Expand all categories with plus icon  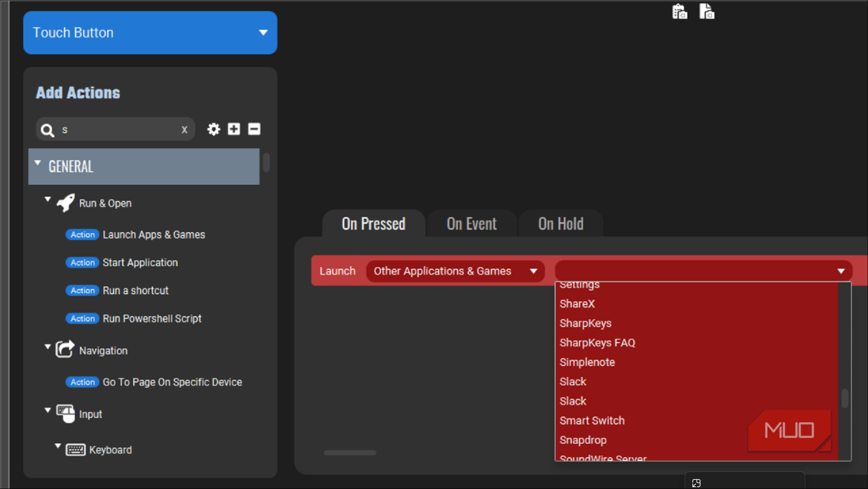coord(234,129)
